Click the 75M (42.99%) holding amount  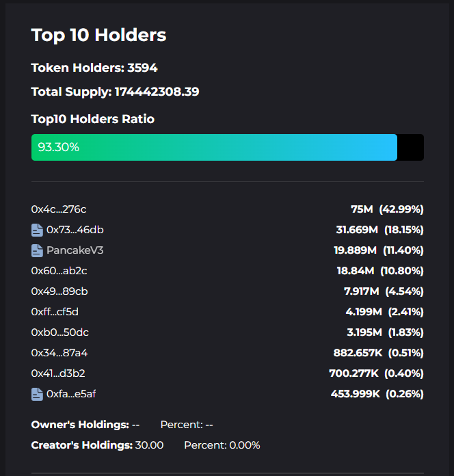[387, 209]
